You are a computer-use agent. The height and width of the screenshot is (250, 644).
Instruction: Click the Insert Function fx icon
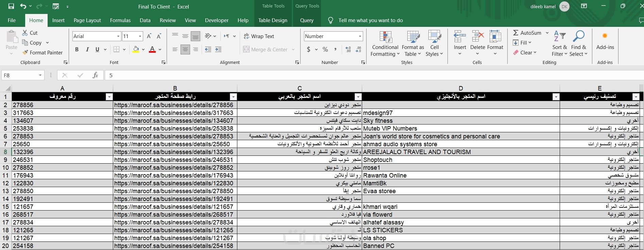click(95, 75)
